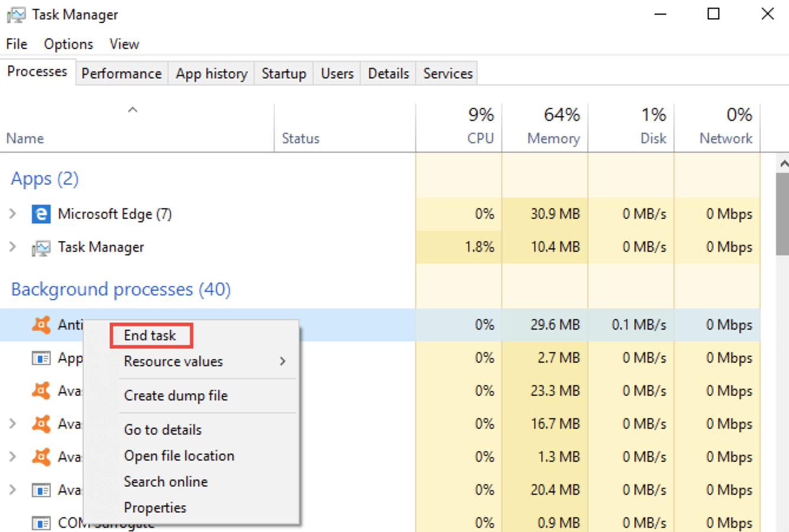789x532 pixels.
Task: Sort by the Name column header
Action: [25, 139]
